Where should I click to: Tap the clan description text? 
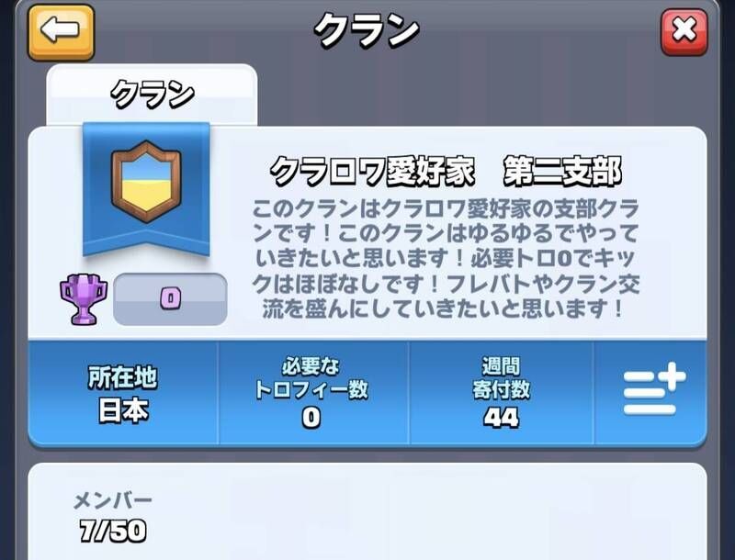pos(446,259)
